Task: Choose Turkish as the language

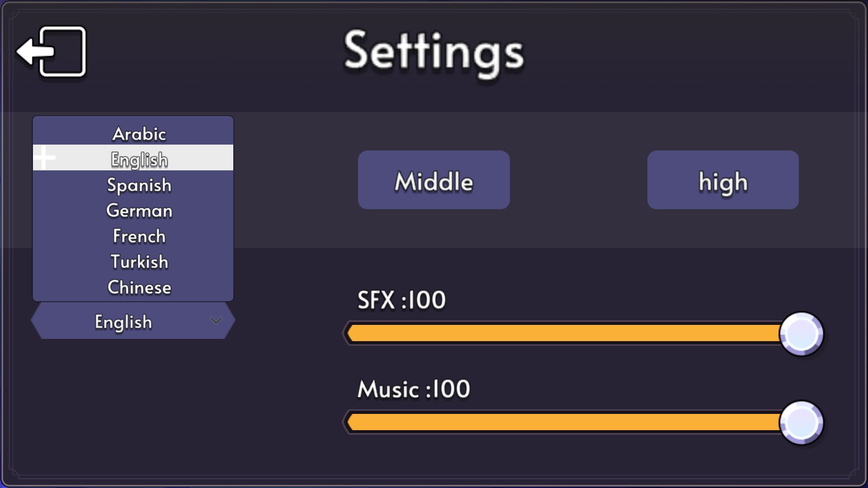Action: (x=139, y=262)
